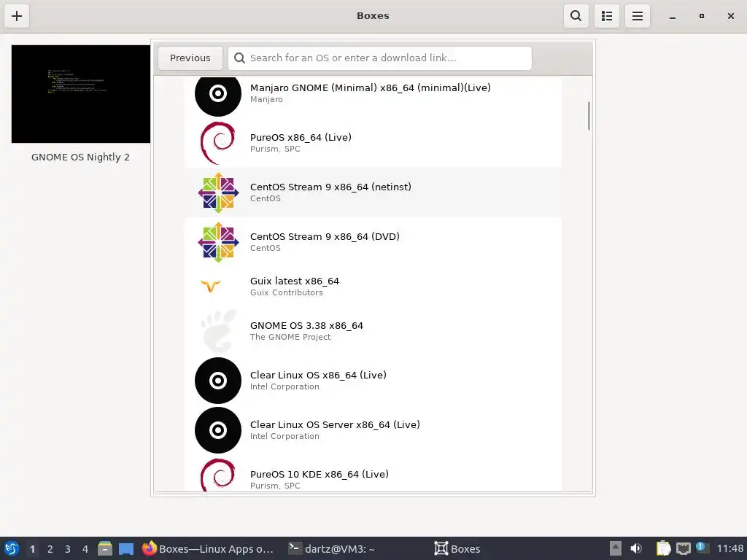Screen dimensions: 747x560
Task: Go back with the Previous button
Action: [190, 58]
